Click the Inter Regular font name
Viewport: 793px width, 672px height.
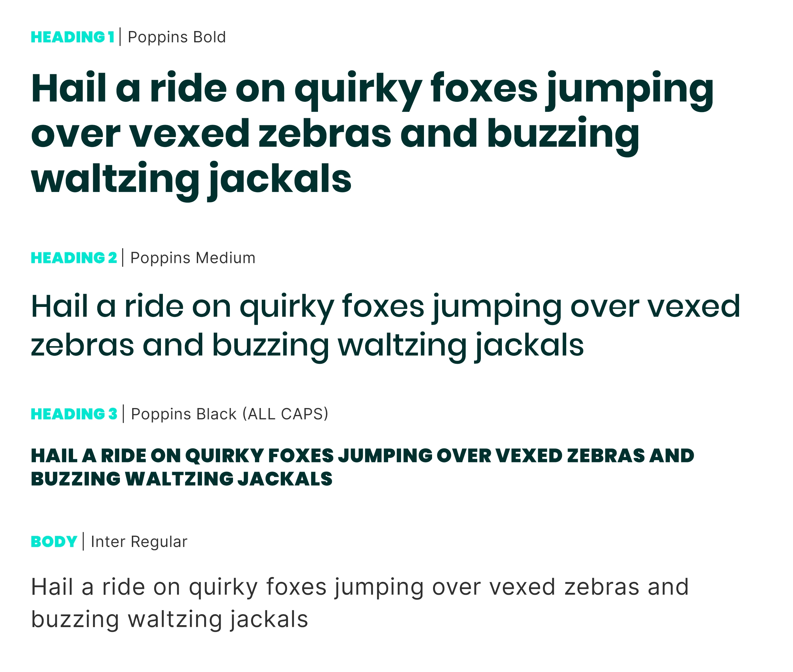coord(139,542)
